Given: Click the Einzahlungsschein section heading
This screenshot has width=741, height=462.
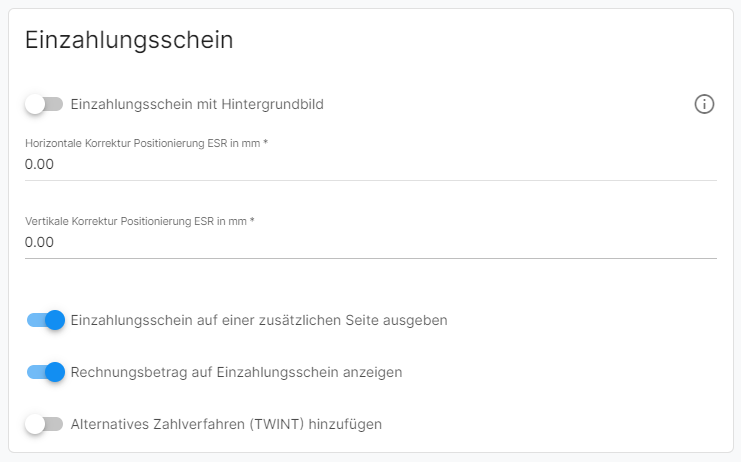Looking at the screenshot, I should [x=129, y=40].
